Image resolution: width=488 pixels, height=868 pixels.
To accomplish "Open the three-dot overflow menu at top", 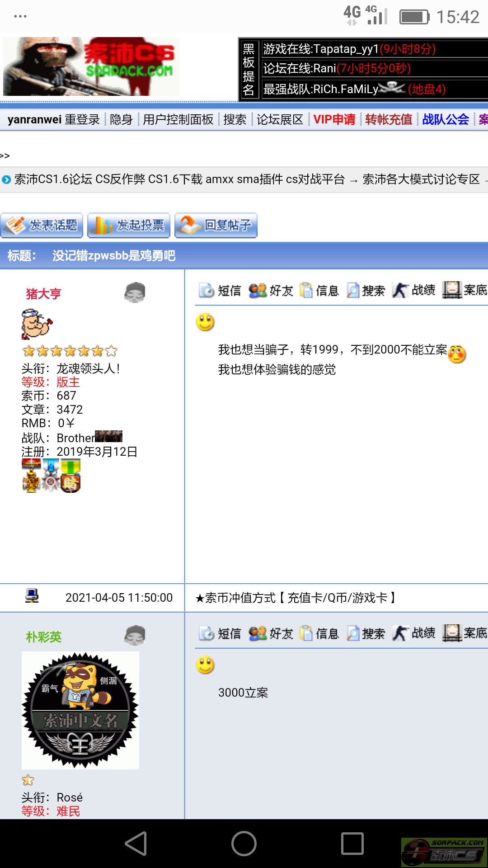I will (20, 16).
